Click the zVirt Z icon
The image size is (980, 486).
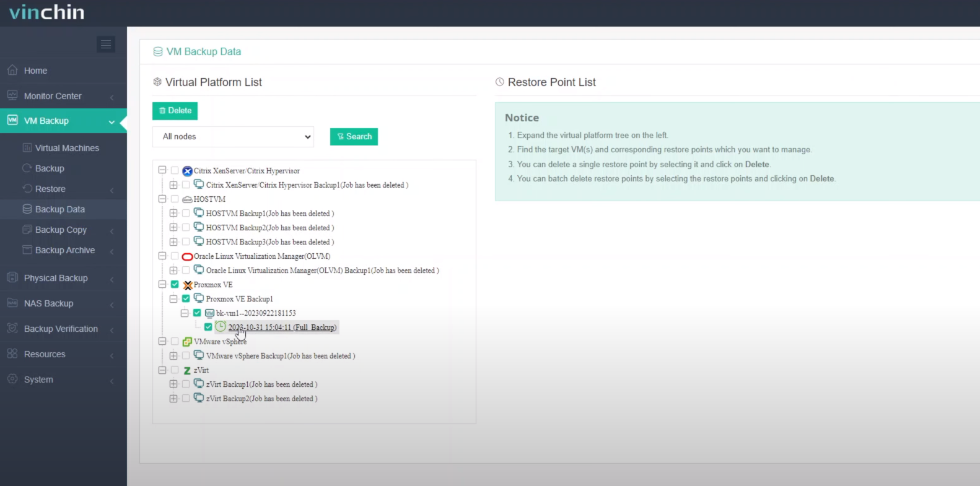pos(187,370)
